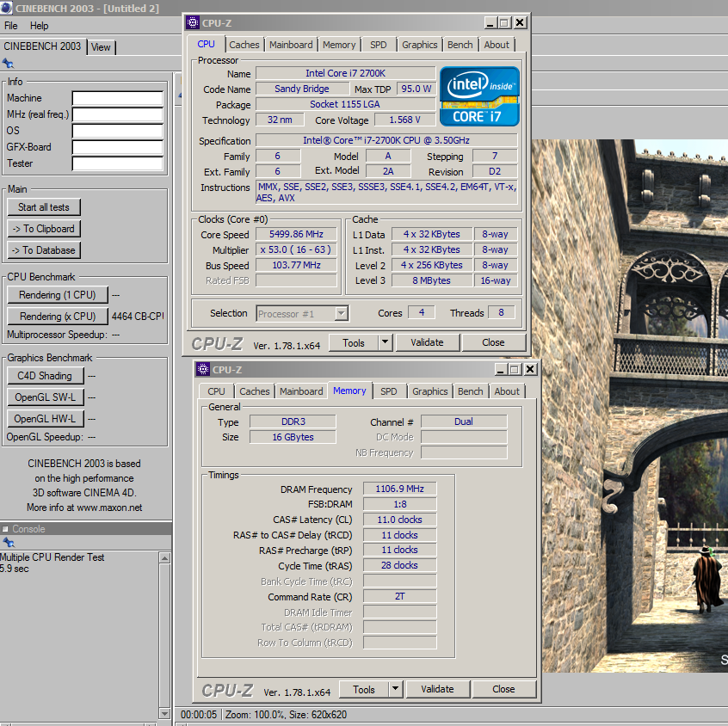Click the Intel Core i7 logo badge
This screenshot has width=728, height=726.
point(479,96)
